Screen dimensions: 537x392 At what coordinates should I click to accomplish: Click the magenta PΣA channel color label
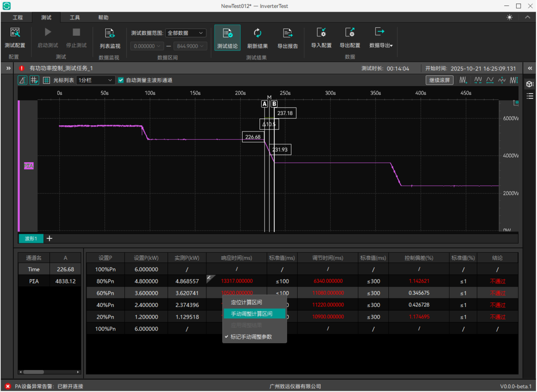coord(29,166)
